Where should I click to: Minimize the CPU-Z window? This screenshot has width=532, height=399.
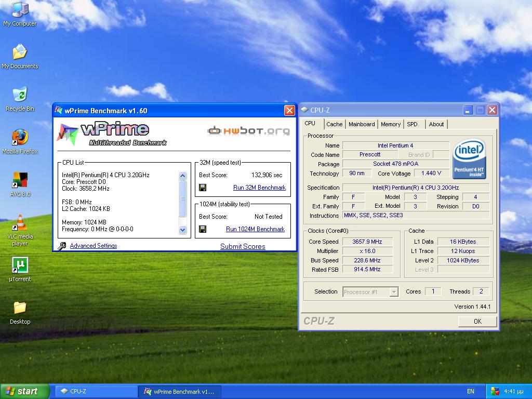point(468,110)
